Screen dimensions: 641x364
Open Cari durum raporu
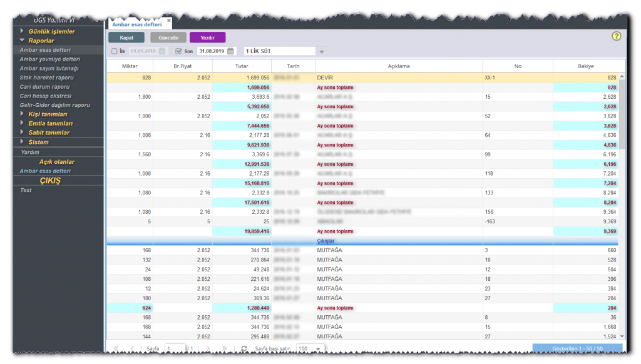pos(44,86)
